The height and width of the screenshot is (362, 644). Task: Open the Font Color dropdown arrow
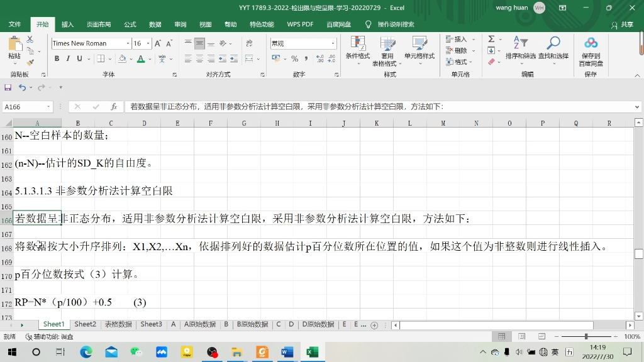149,59
